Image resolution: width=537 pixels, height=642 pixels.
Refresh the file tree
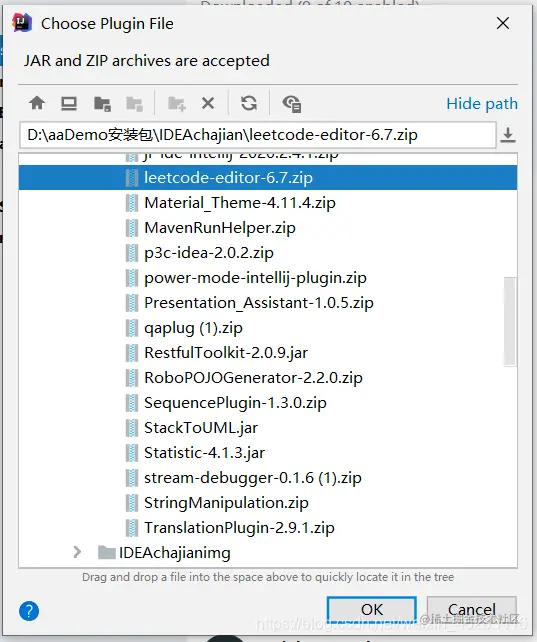click(x=249, y=103)
